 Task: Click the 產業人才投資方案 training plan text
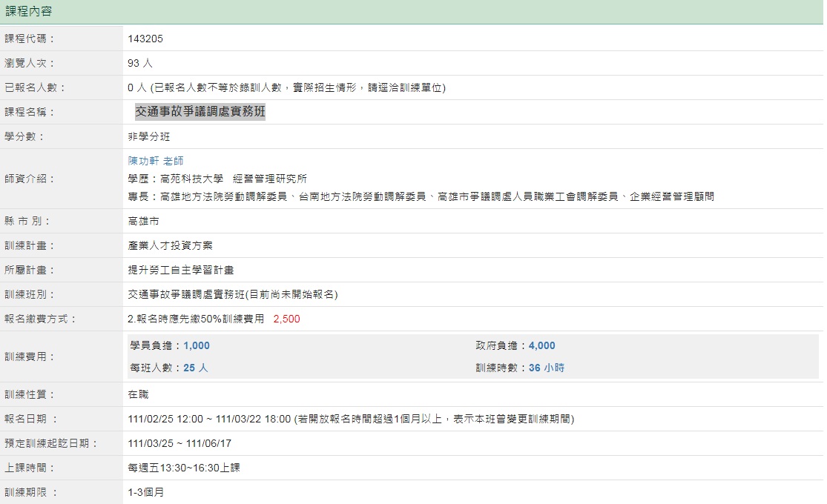[170, 245]
